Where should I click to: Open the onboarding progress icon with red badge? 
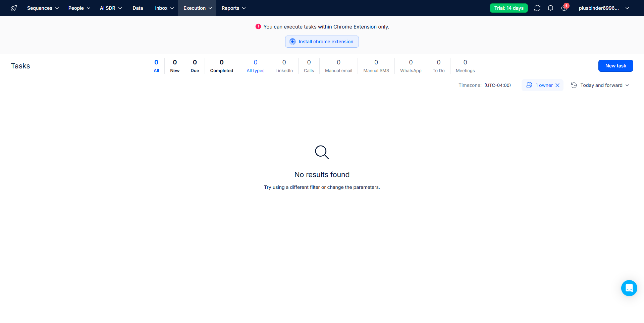tap(564, 8)
